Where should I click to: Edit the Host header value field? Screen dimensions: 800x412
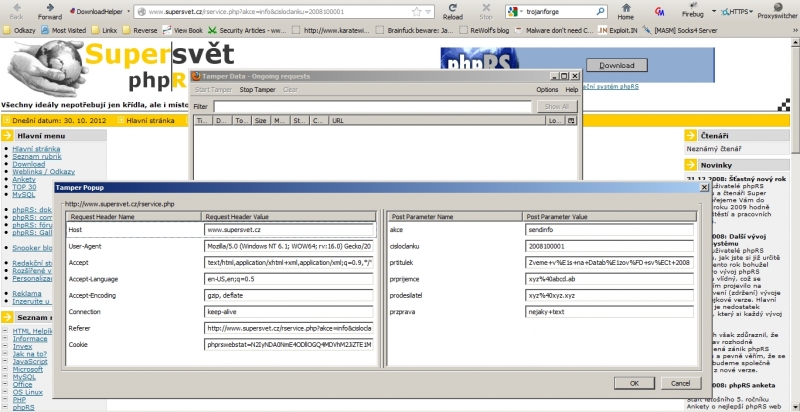(x=289, y=230)
